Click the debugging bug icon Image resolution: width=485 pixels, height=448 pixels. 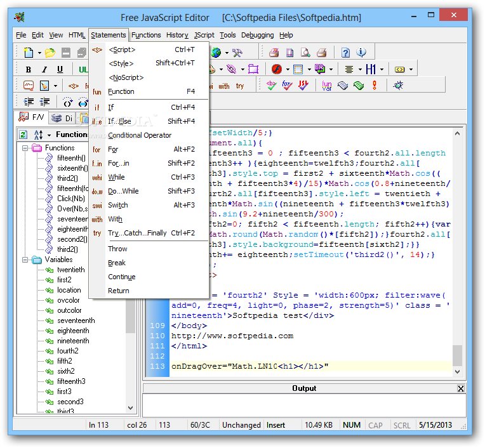pos(398,85)
